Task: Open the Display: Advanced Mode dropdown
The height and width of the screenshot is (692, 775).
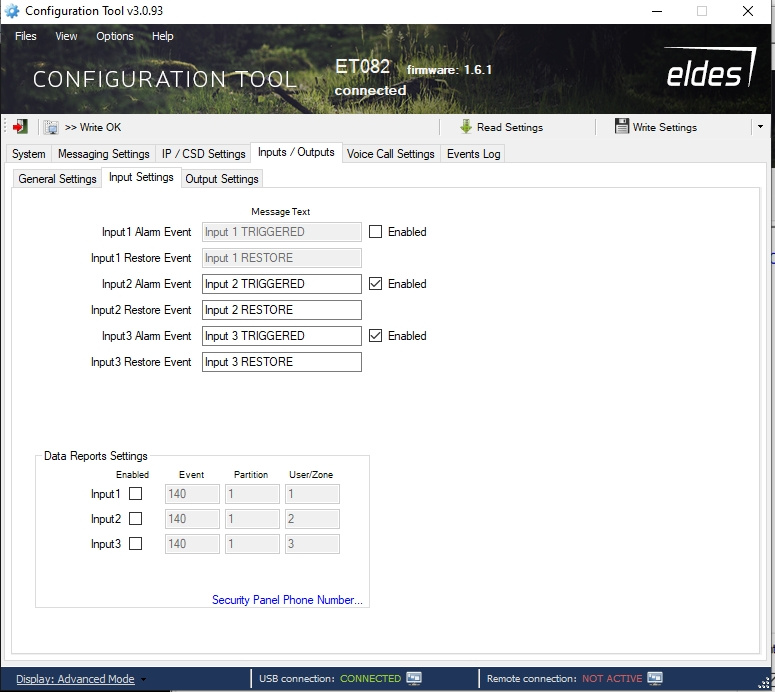Action: tap(78, 679)
